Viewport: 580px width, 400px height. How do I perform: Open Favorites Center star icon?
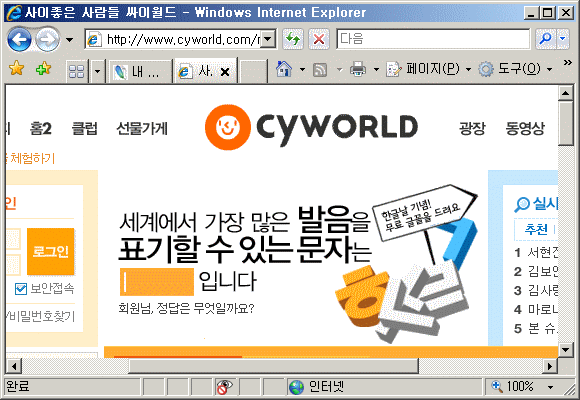(17, 68)
